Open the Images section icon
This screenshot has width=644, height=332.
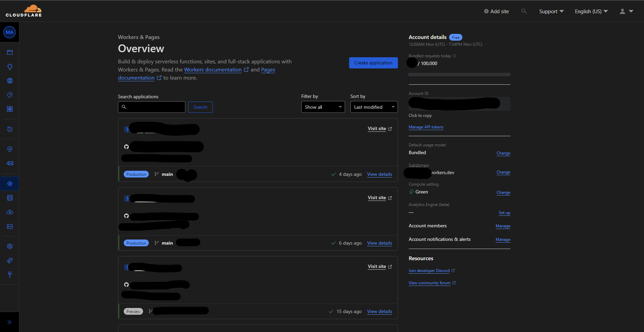click(x=9, y=227)
